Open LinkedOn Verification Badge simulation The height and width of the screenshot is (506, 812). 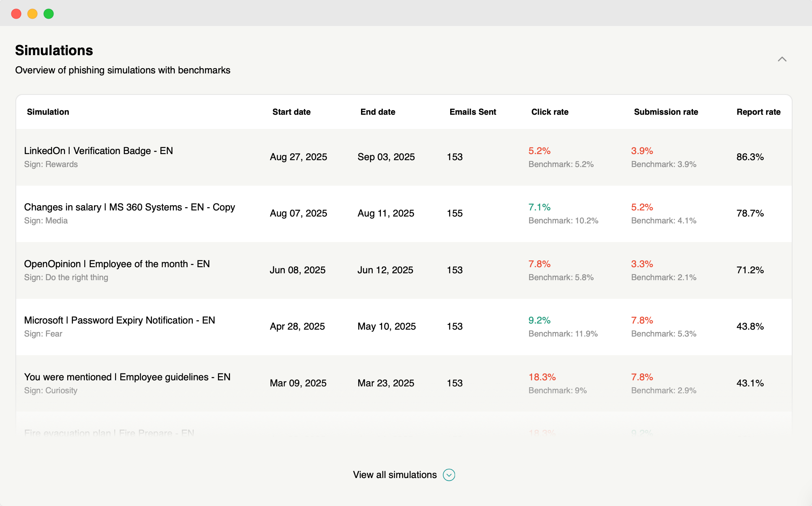[x=98, y=151]
